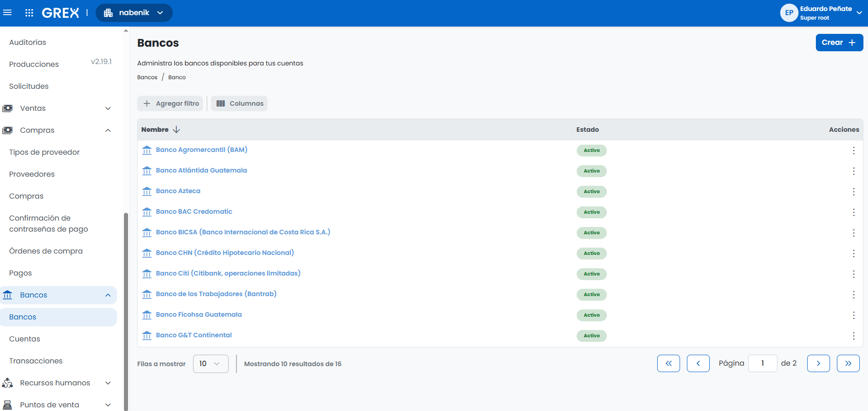Open Banco CHN (Crédito Hipotecario Nacional) link
Image resolution: width=868 pixels, height=411 pixels.
pos(225,253)
